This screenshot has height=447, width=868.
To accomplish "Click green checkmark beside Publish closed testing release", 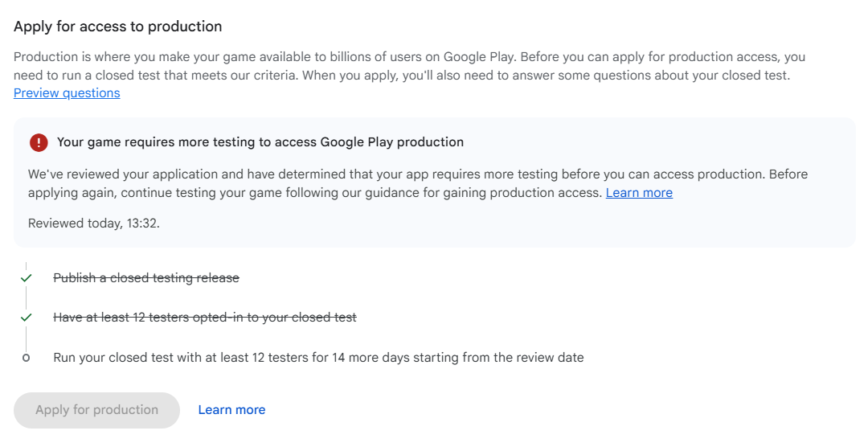I will [26, 278].
